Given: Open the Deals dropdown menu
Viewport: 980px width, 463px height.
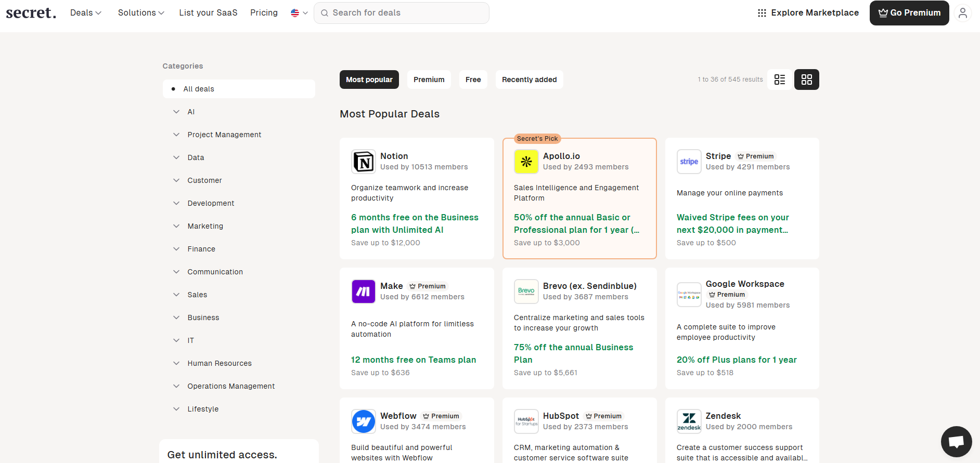Looking at the screenshot, I should click(86, 13).
